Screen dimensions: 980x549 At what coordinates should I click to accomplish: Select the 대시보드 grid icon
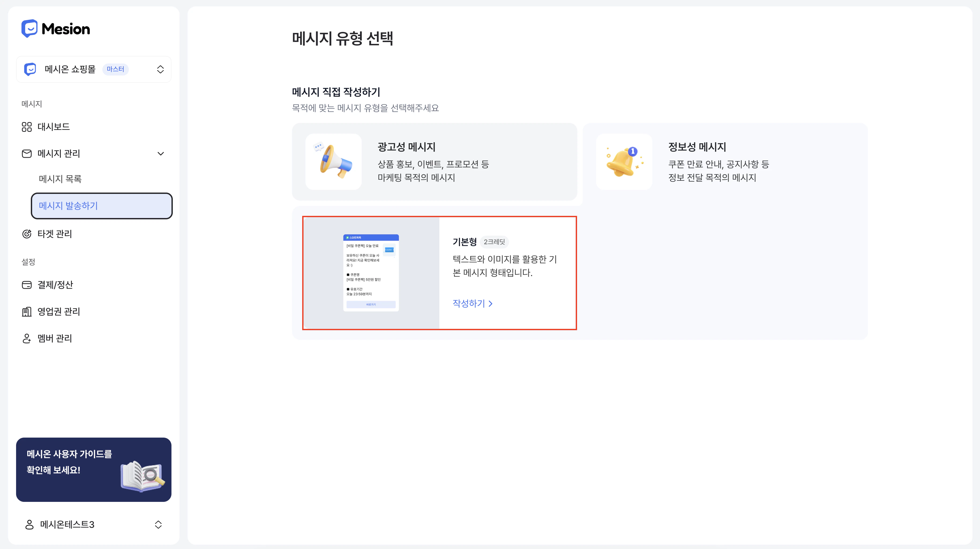tap(26, 127)
